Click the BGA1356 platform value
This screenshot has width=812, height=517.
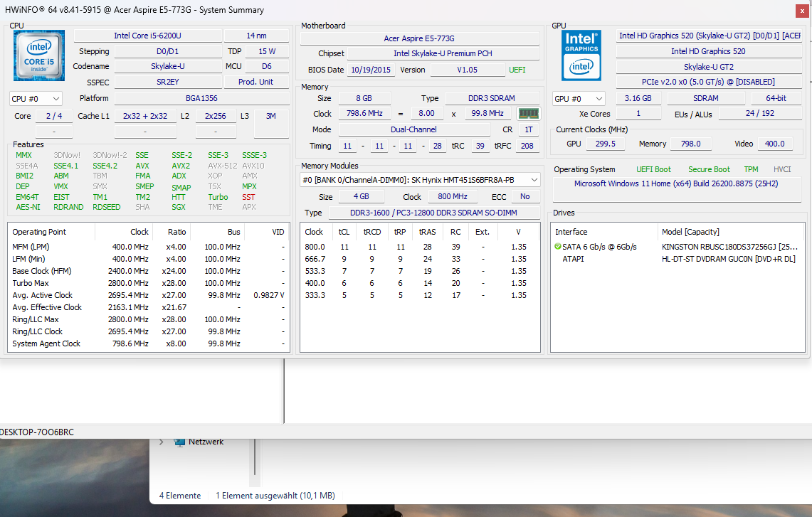(x=201, y=98)
